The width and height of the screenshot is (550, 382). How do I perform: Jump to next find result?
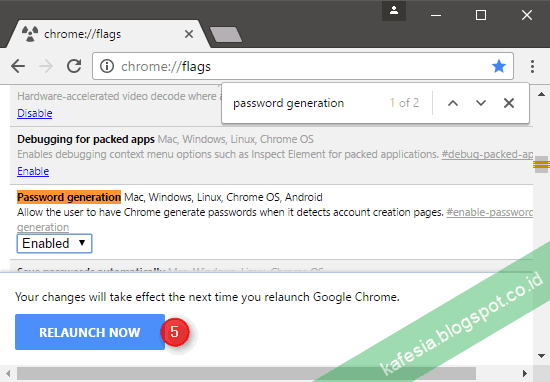pos(481,103)
